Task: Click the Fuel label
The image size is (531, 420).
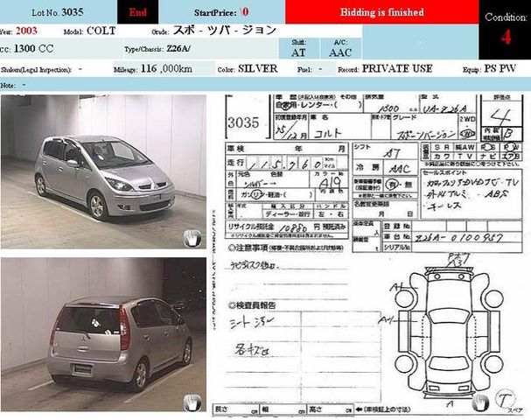Action: (304, 70)
